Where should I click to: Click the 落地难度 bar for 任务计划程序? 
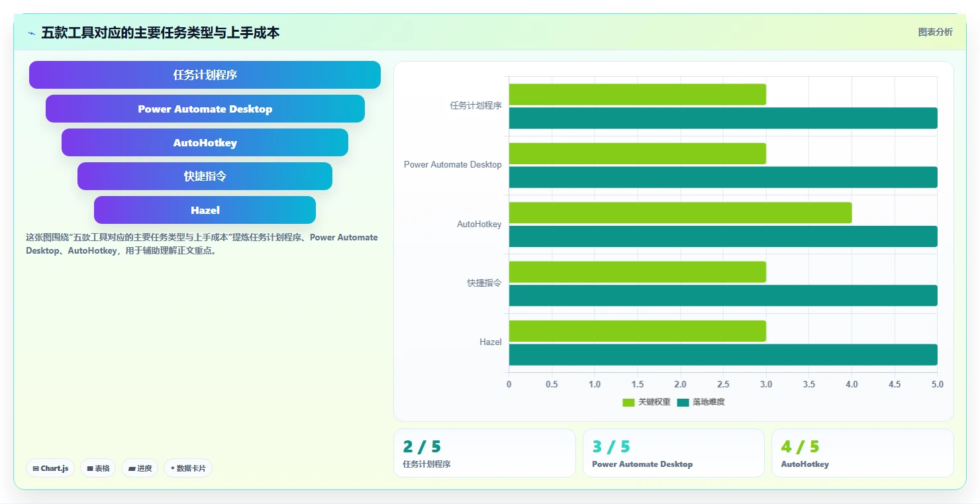(x=723, y=118)
